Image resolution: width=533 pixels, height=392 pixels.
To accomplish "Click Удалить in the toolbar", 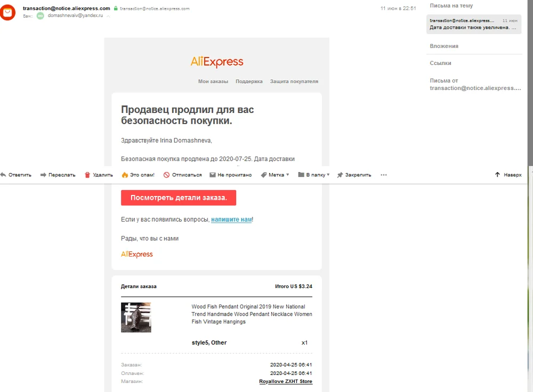I will (103, 175).
